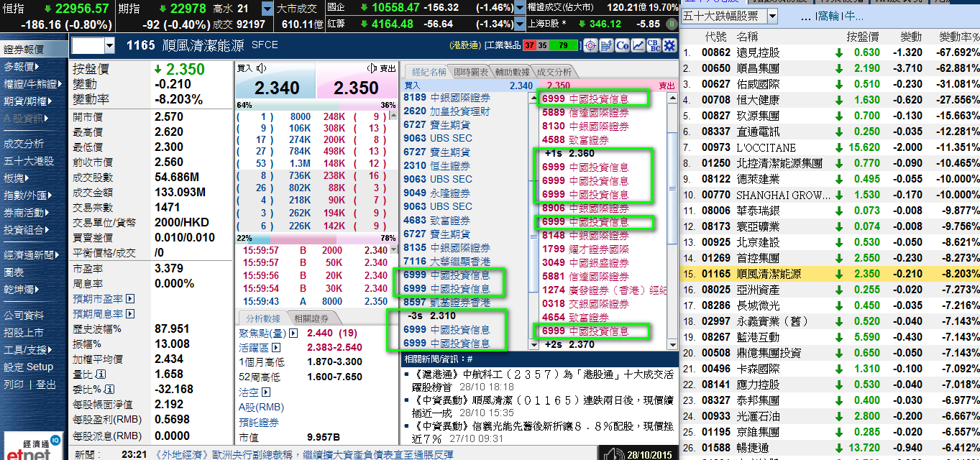Open the stock code dropdown beside 1165
This screenshot has width=980, height=460.
109,46
